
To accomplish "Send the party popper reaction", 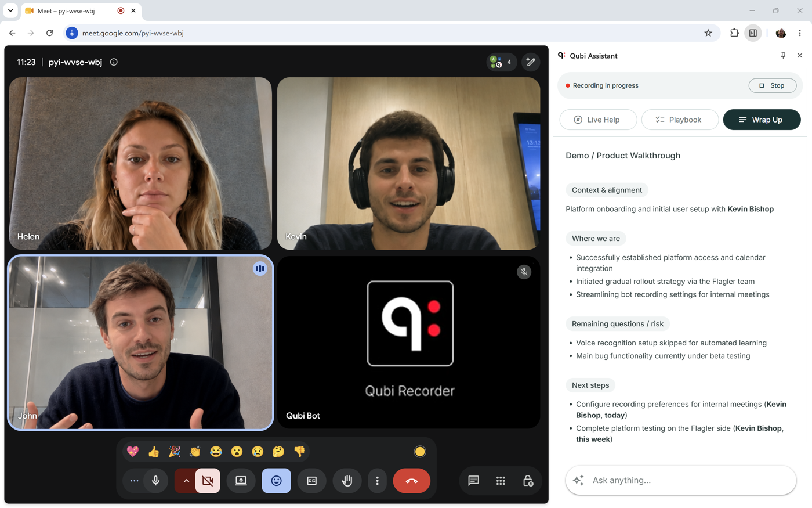I will [174, 452].
